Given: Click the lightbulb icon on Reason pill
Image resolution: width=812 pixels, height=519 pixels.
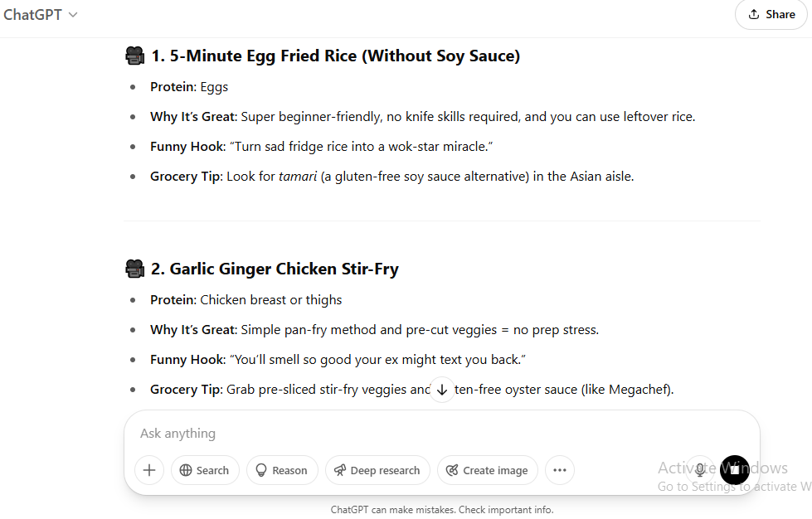Looking at the screenshot, I should point(262,470).
